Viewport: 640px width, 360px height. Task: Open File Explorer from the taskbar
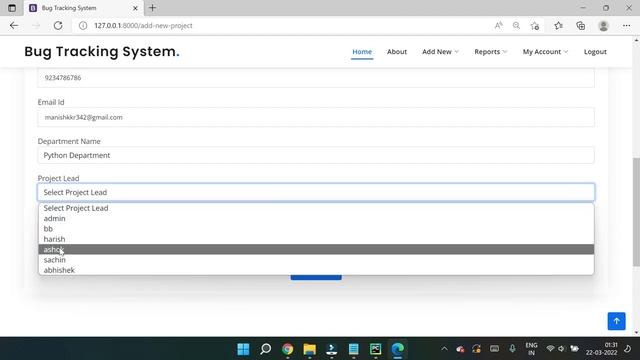tap(309, 349)
